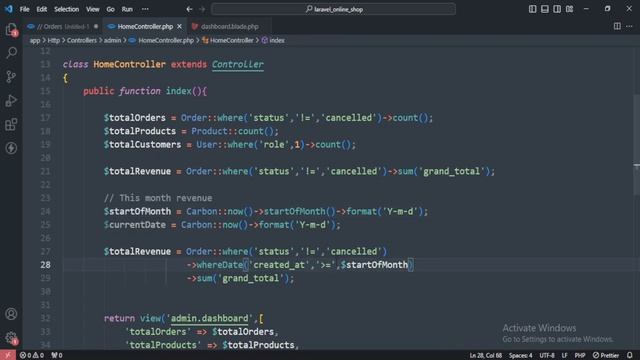Open the Search view in activity bar

[11, 52]
